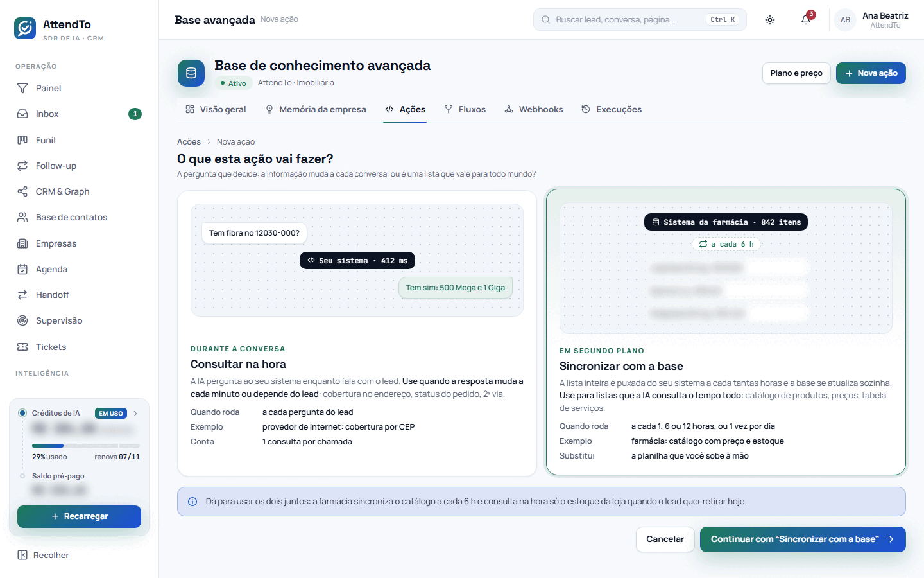Screen dimensions: 924x578
Task: Click the info icon in the tip banner
Action: pyautogui.click(x=193, y=502)
